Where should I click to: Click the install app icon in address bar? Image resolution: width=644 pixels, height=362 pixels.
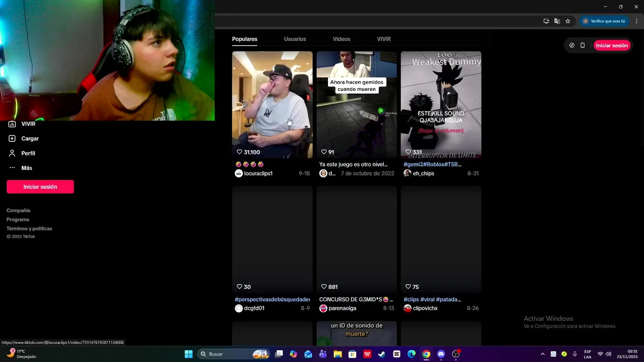[546, 21]
